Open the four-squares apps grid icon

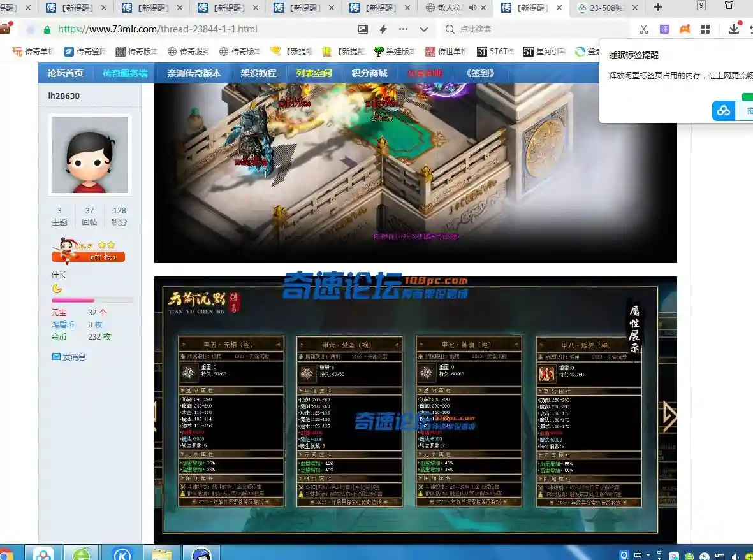pos(705,29)
